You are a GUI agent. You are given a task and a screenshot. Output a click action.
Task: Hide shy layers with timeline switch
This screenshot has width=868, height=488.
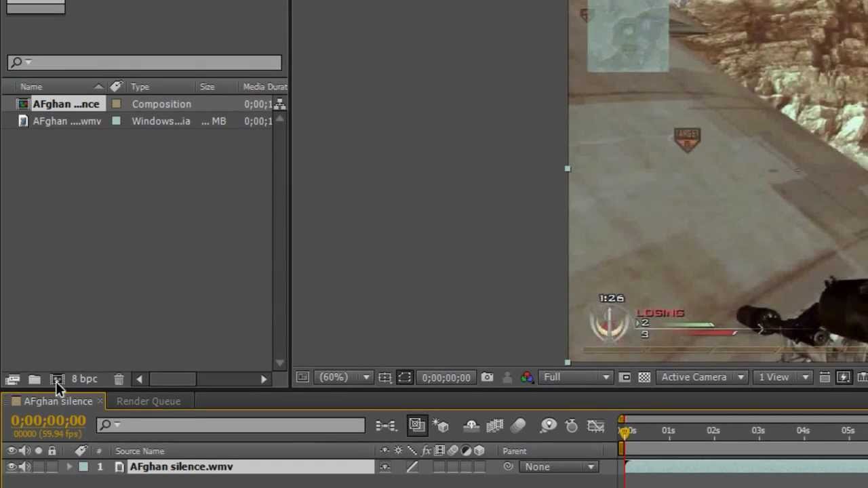click(x=471, y=426)
